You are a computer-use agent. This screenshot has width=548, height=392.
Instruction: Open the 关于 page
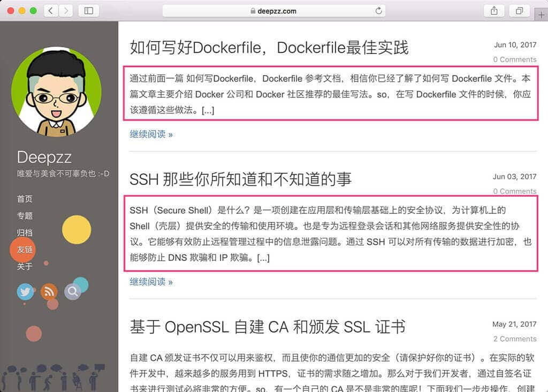25,266
